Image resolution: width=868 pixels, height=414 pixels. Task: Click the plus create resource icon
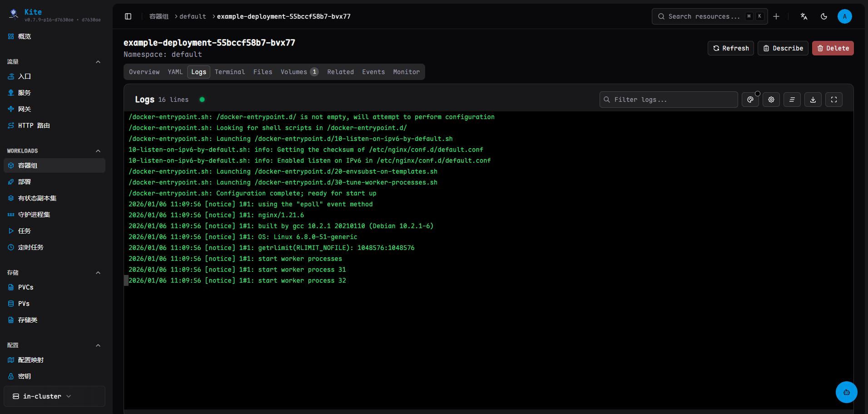[776, 16]
